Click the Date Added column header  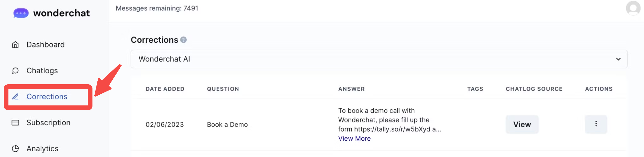(x=165, y=89)
